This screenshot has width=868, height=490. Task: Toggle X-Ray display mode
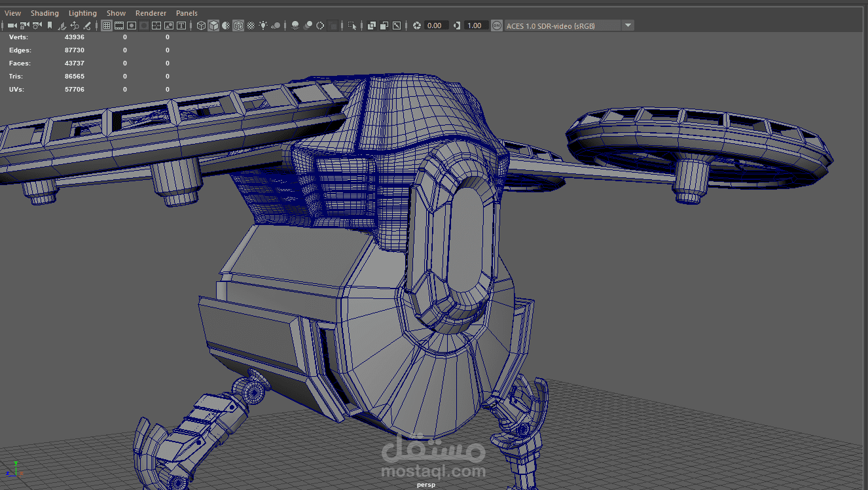tap(372, 26)
